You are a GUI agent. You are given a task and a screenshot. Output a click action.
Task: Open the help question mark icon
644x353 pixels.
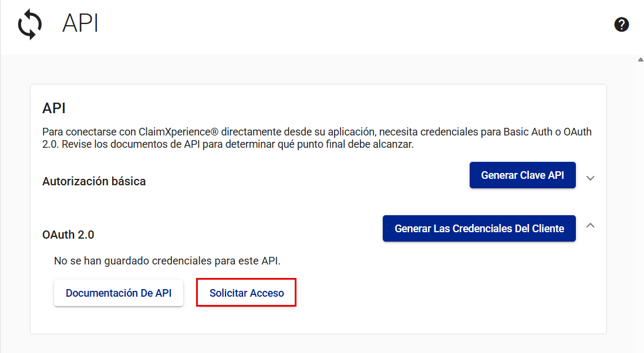click(622, 25)
